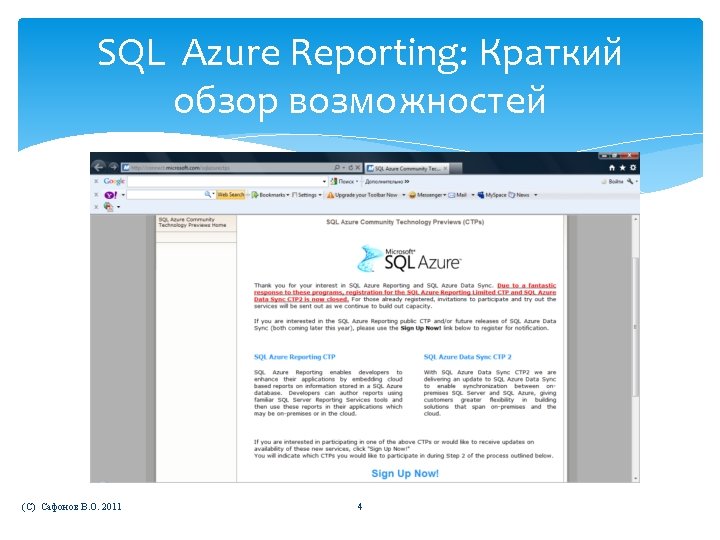720x540 pixels.
Task: Click the heading 'SQL Azure Community Technology Previews (CTPs)'
Action: [x=405, y=222]
